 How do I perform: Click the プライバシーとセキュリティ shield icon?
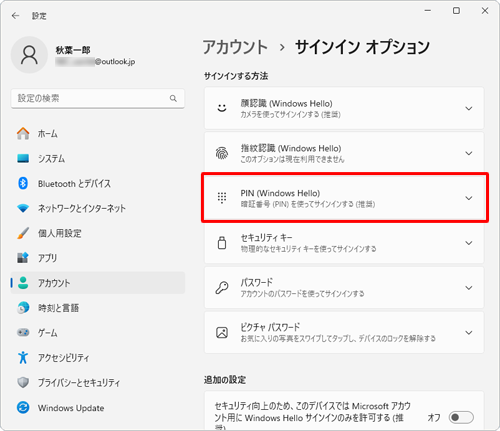(x=23, y=382)
